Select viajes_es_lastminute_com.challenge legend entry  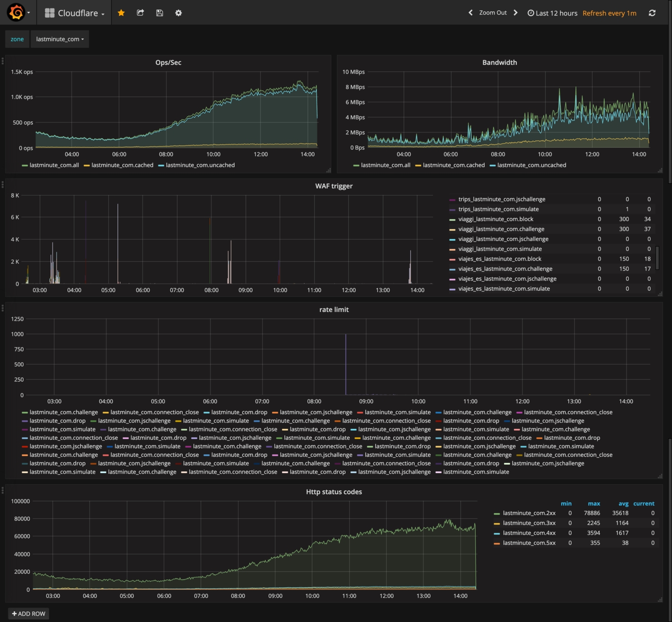505,269
